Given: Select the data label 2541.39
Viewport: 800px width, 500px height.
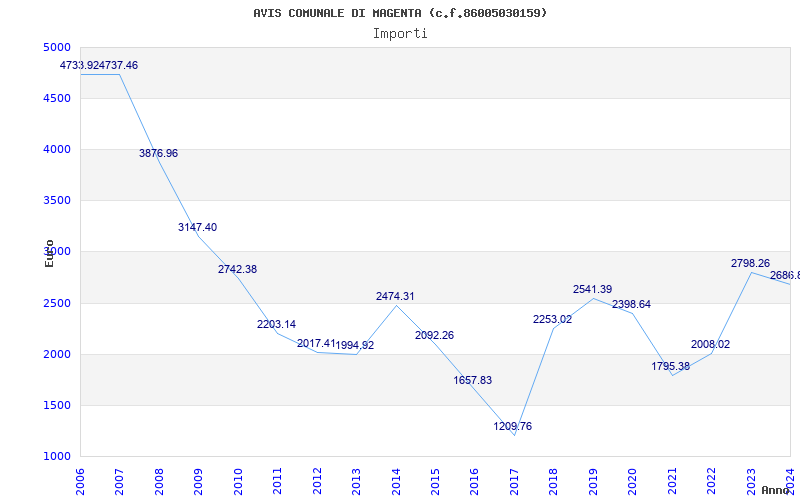Looking at the screenshot, I should [592, 289].
